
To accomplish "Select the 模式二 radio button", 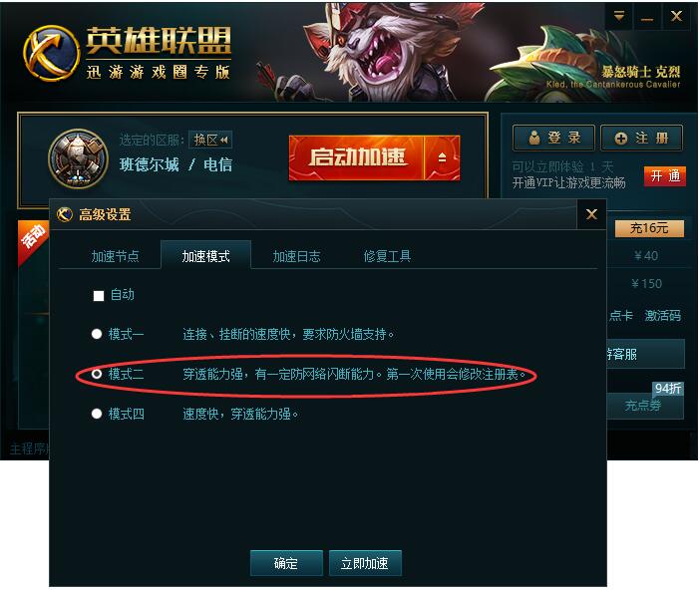I will [97, 374].
